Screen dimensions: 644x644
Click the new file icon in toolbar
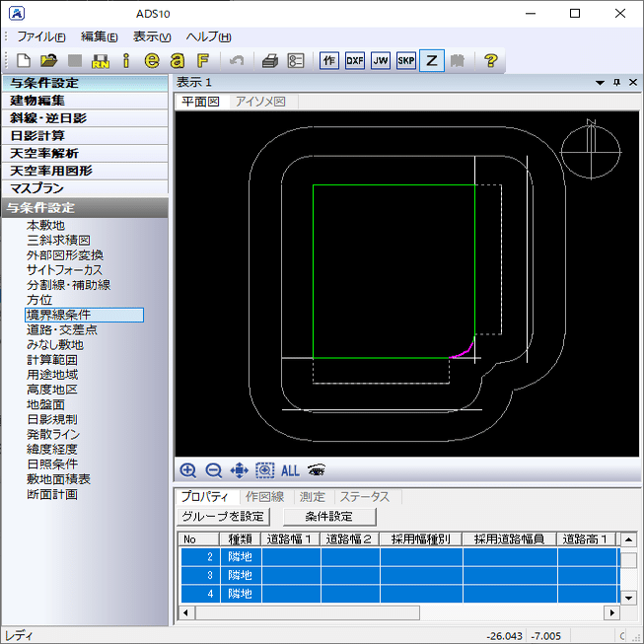click(24, 61)
